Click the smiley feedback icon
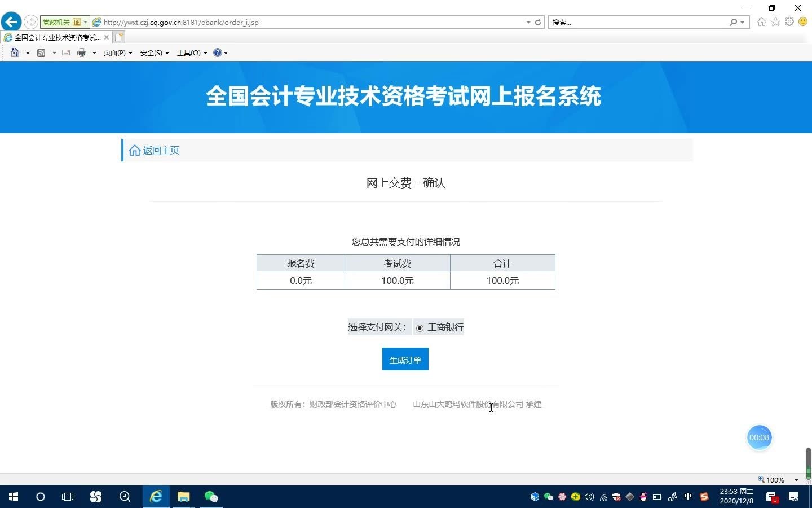812x508 pixels. pyautogui.click(x=803, y=21)
